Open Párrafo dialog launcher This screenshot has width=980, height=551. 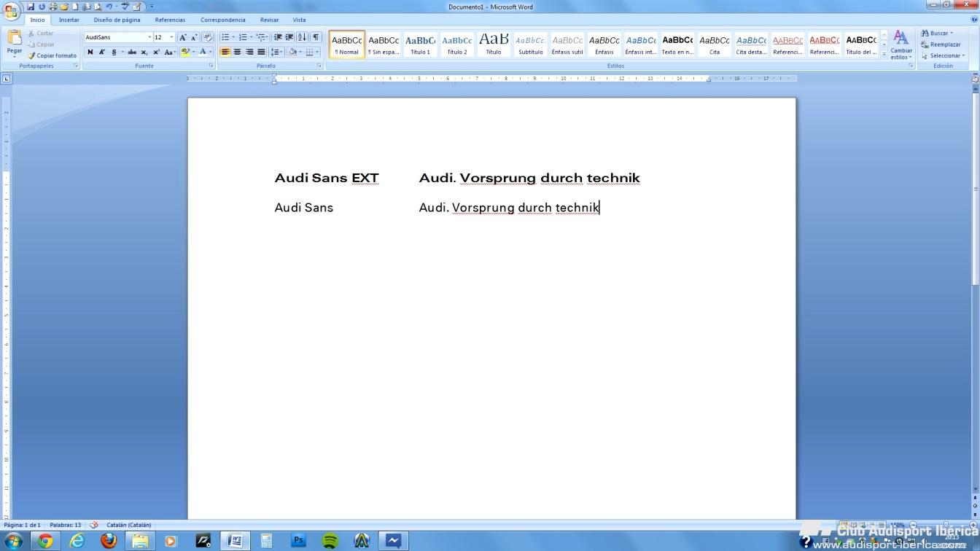(319, 66)
